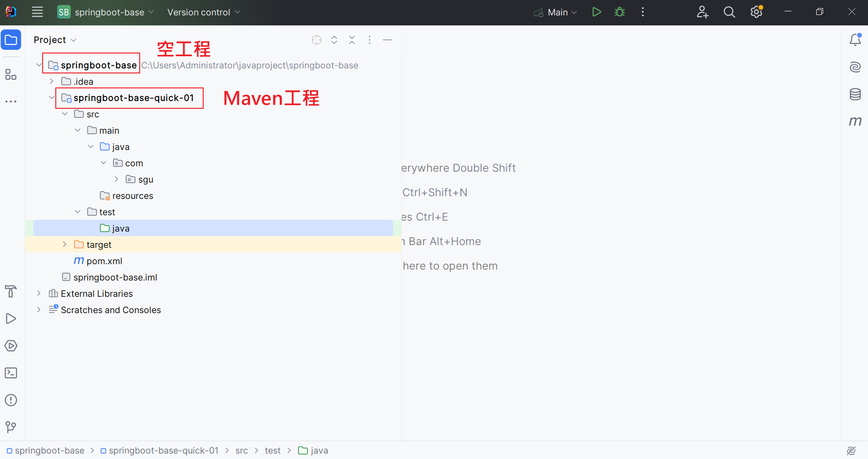Image resolution: width=868 pixels, height=459 pixels.
Task: Click the IntelliJ IDEA logo icon
Action: [11, 12]
